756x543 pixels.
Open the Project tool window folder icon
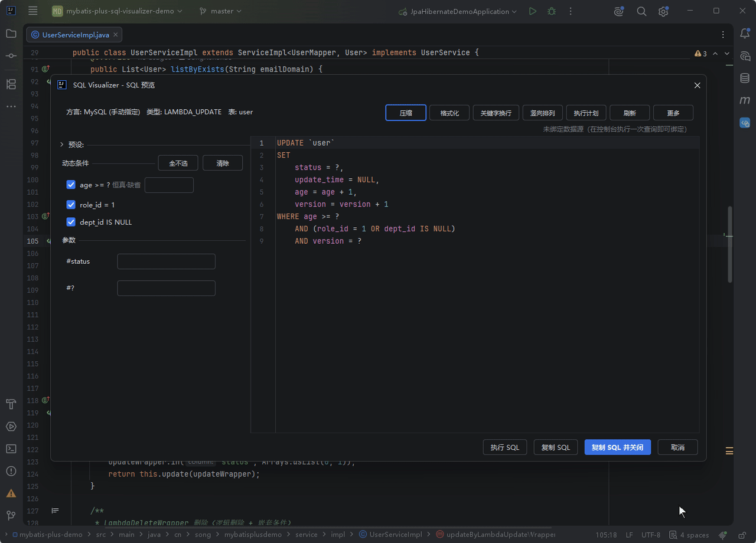tap(11, 34)
